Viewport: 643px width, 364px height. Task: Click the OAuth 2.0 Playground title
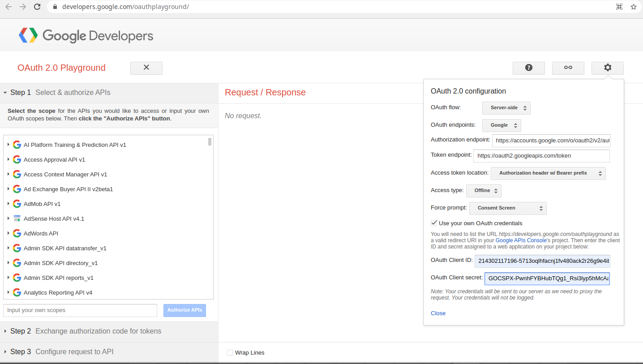[x=61, y=68]
